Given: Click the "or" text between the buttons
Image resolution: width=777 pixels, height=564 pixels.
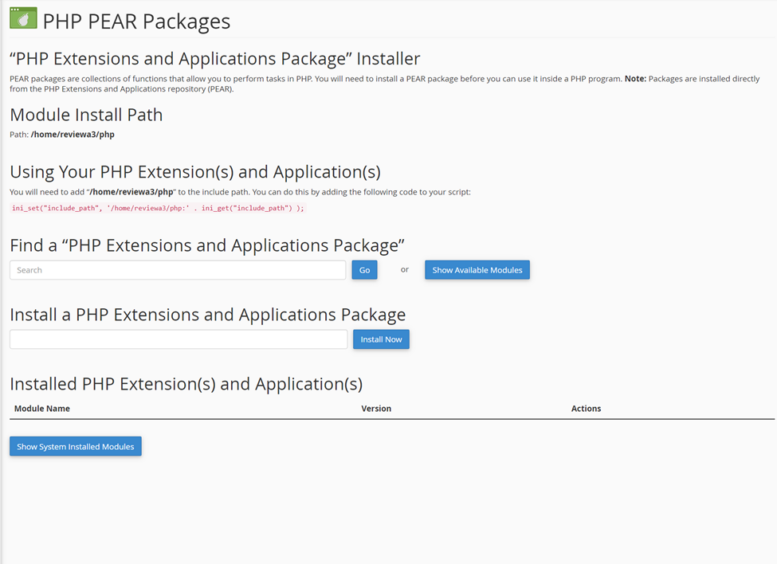Looking at the screenshot, I should (404, 270).
